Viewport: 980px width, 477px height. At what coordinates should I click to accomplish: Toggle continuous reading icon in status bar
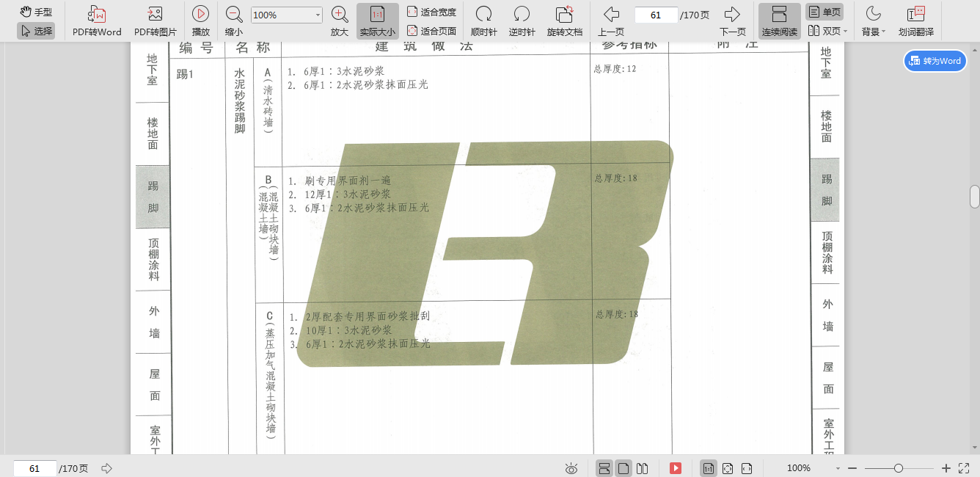[x=604, y=468]
